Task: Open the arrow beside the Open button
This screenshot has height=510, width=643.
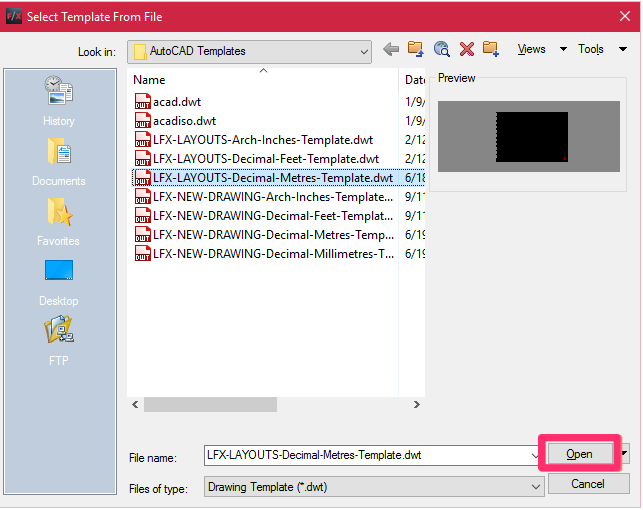Action: point(625,453)
